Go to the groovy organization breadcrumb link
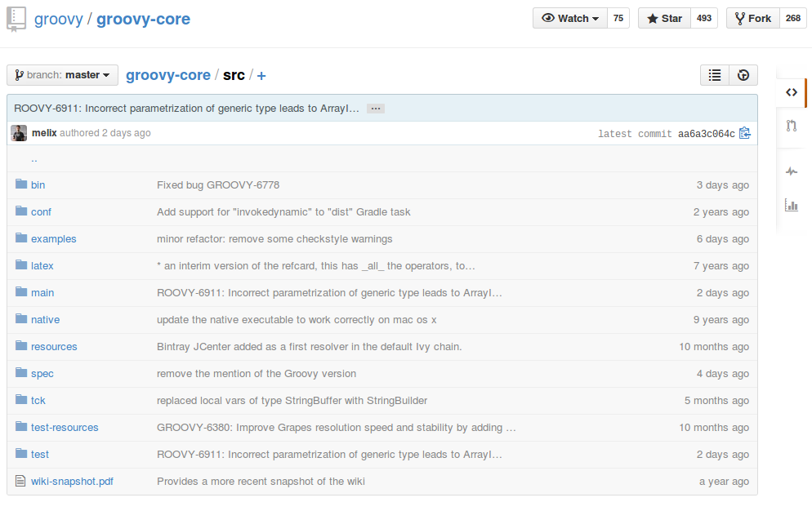This screenshot has height=511, width=812. [x=58, y=18]
